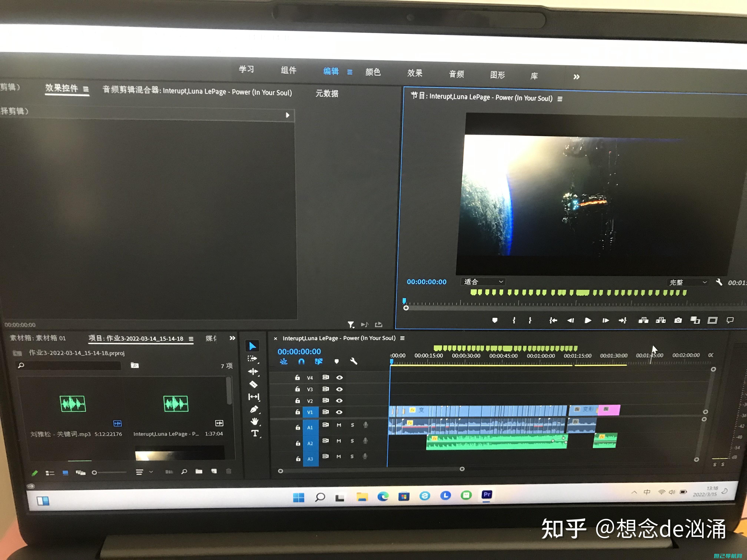Open zoom level dropdown showing 适合
The height and width of the screenshot is (560, 747).
tap(483, 281)
